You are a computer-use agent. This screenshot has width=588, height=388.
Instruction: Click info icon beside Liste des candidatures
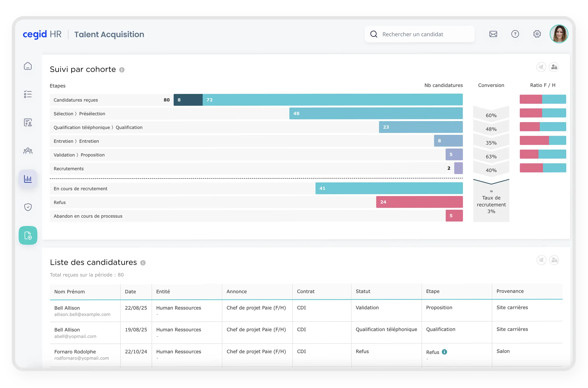[143, 263]
